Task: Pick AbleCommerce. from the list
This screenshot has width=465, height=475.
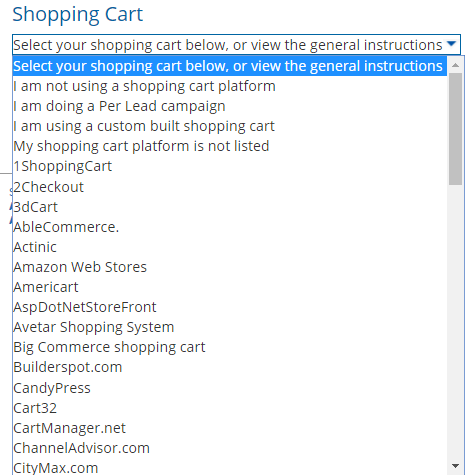Action: 230,227
